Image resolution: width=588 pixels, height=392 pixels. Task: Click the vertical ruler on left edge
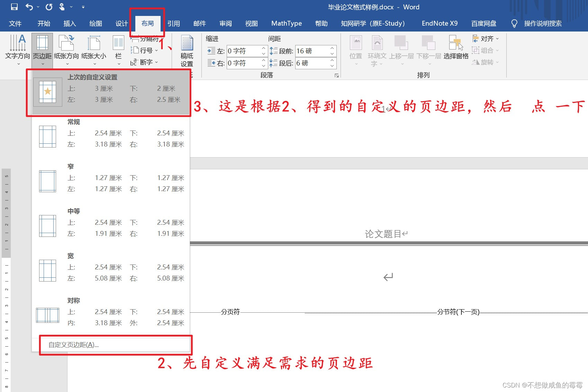click(6, 280)
